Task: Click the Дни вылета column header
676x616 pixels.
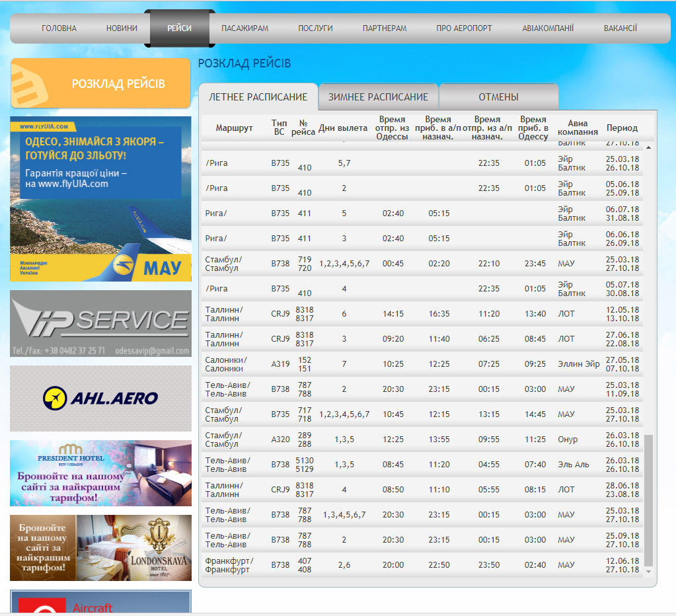Action: click(343, 128)
